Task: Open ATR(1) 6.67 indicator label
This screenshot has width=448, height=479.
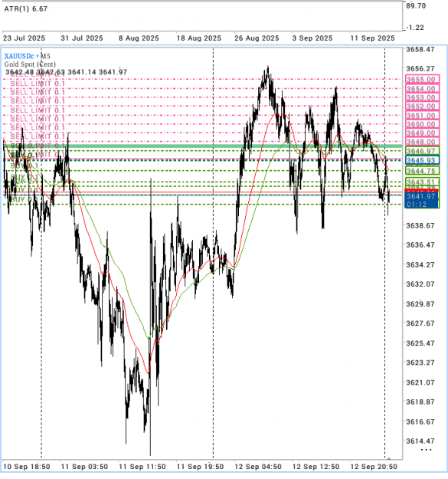Action: point(25,8)
